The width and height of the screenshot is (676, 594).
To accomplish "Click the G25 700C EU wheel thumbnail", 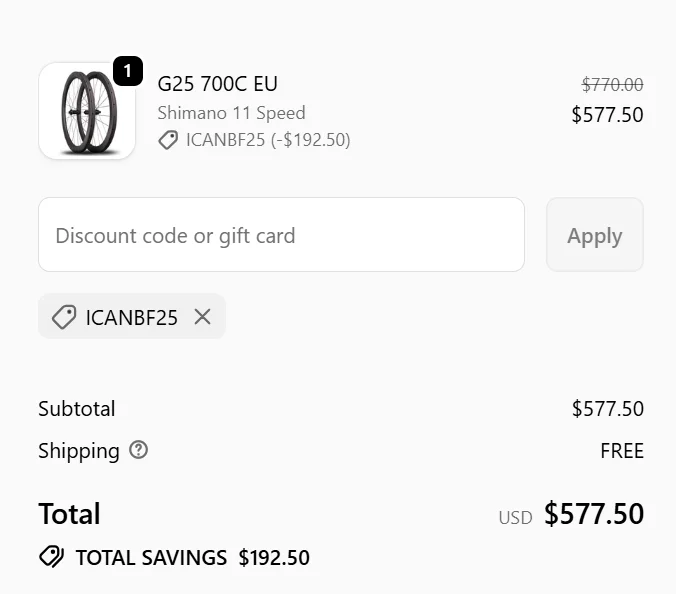I will [x=86, y=111].
